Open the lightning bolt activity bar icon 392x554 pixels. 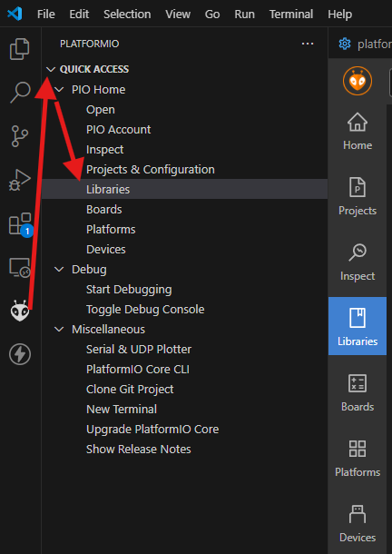20,354
